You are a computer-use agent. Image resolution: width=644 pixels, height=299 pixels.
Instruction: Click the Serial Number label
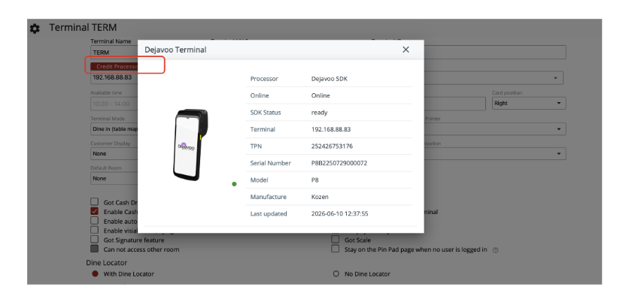point(270,163)
